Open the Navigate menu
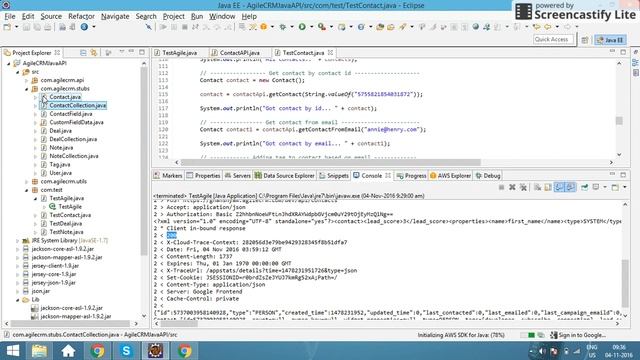Image resolution: width=640 pixels, height=360 pixels. tap(115, 16)
